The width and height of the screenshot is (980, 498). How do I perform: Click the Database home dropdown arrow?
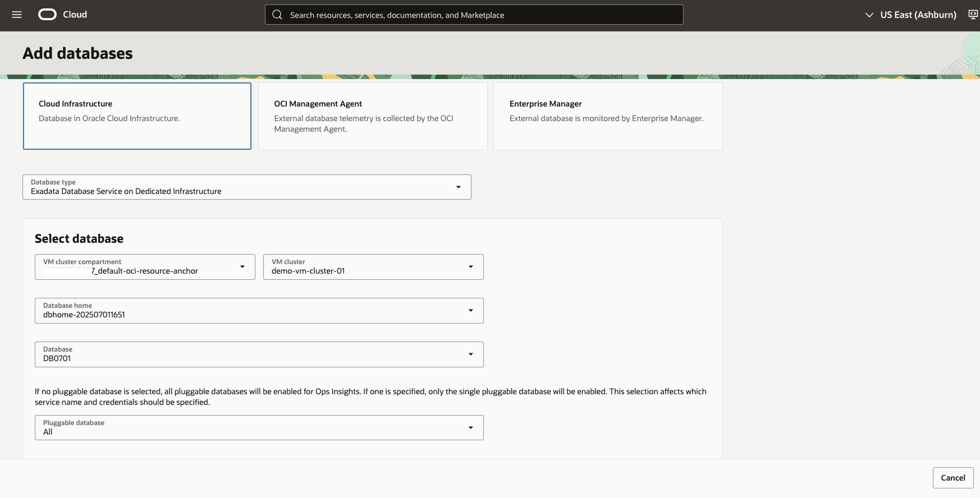tap(471, 311)
